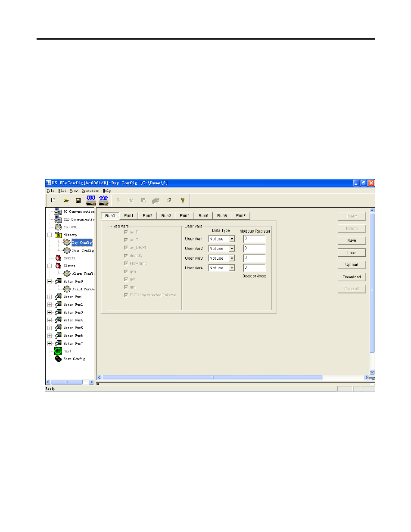Click the Copy toolbar icon
The height and width of the screenshot is (532, 411).
click(x=131, y=200)
